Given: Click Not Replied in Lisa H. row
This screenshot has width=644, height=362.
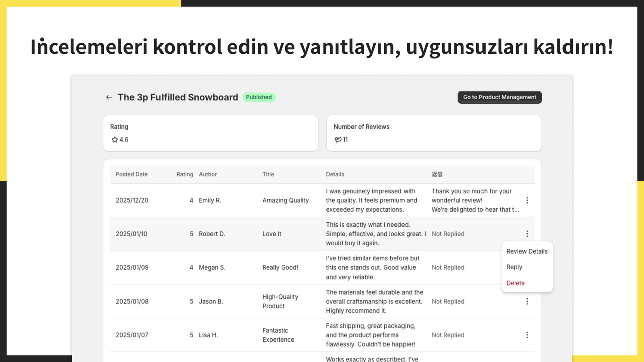Looking at the screenshot, I should 448,335.
